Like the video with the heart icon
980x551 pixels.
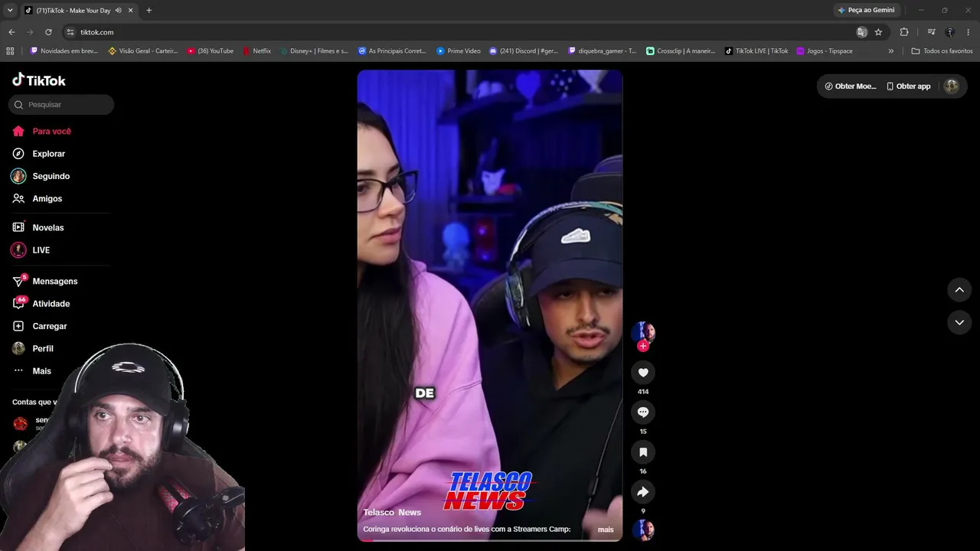point(643,373)
